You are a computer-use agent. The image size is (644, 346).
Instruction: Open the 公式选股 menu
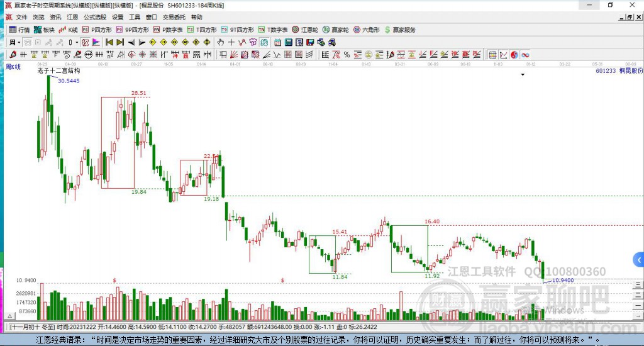(95, 17)
